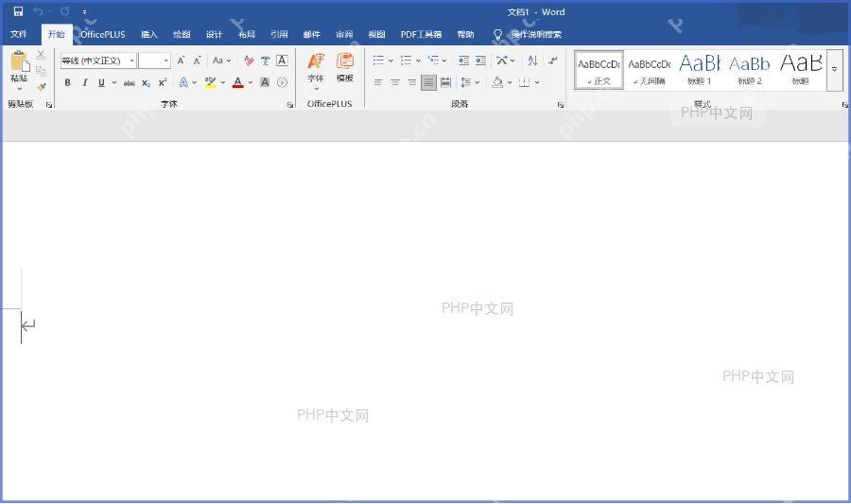
Task: Click the Undo arrow icon
Action: coord(38,11)
